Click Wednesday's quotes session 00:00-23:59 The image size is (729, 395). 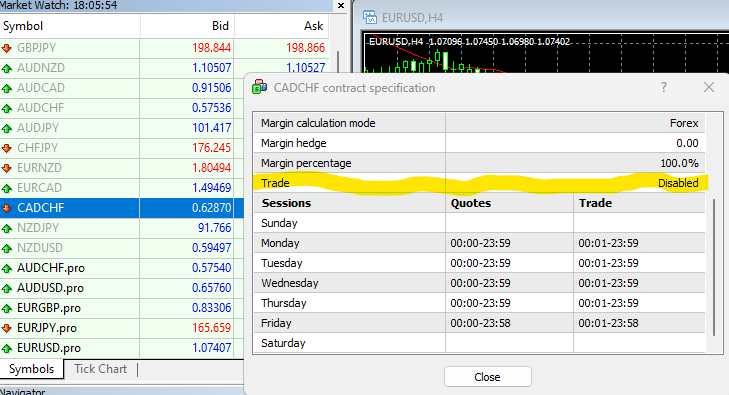480,283
